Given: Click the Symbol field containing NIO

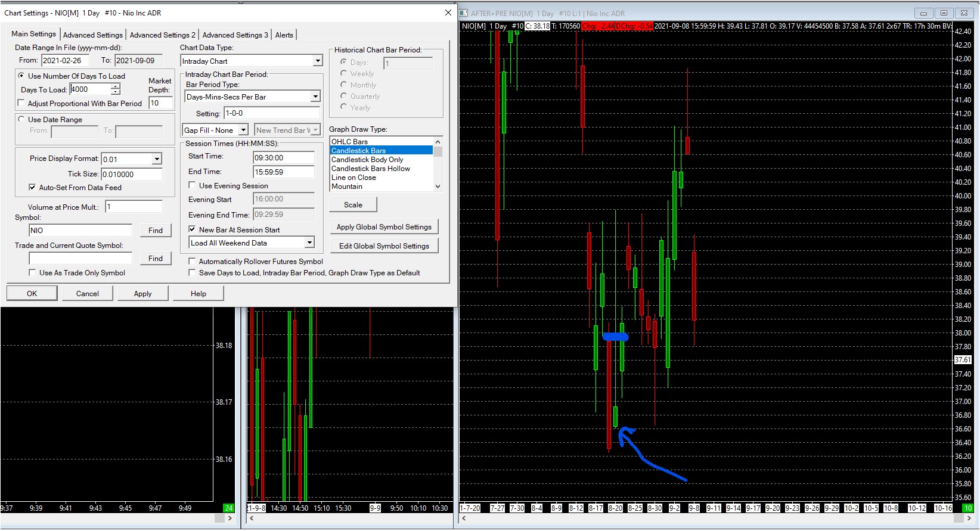Looking at the screenshot, I should (80, 230).
